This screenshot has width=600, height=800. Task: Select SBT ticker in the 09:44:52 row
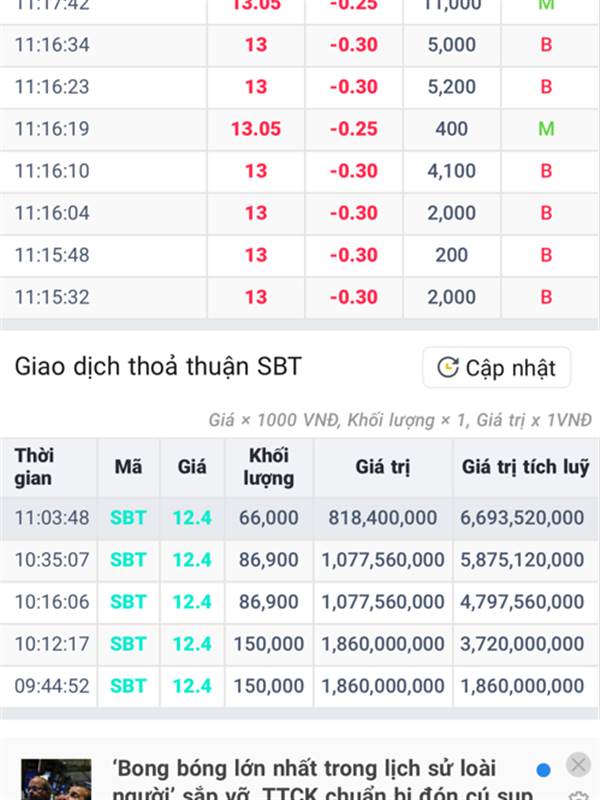tap(128, 686)
